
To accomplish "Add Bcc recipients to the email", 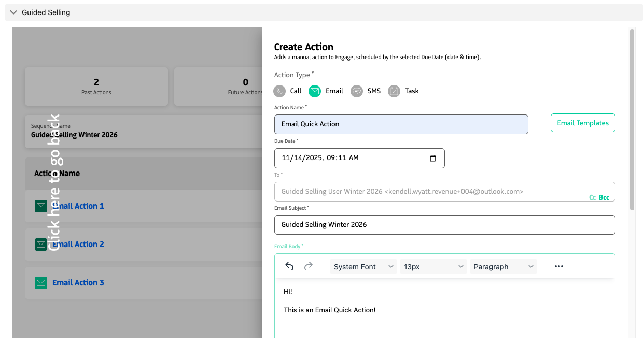I will (603, 197).
